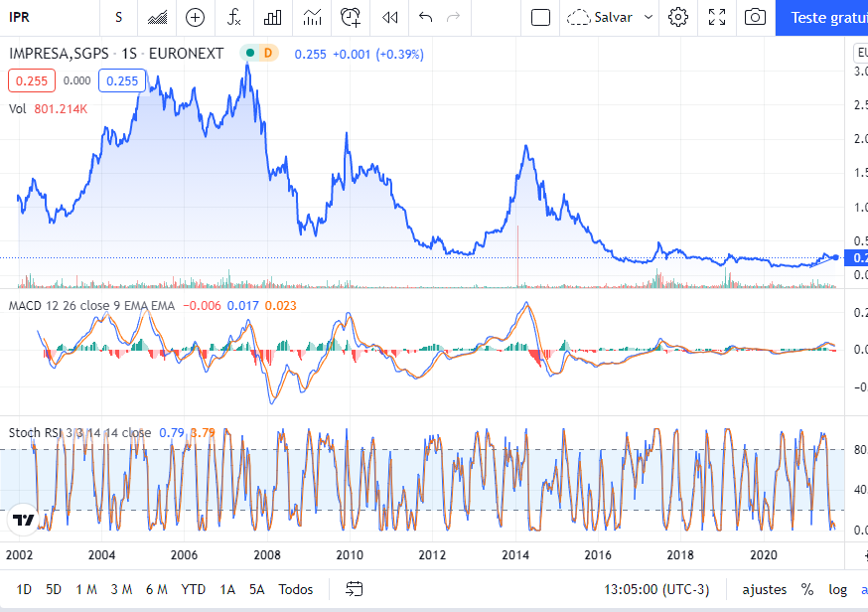This screenshot has height=612, width=868.
Task: Redo the last chart action
Action: coord(454,17)
